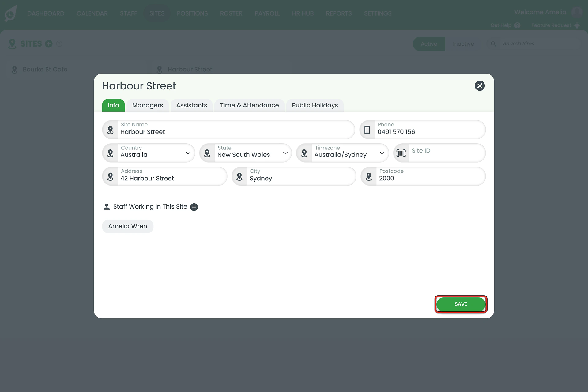Click the person icon beside Staff Working heading
Screen dimensions: 588x392
107,207
